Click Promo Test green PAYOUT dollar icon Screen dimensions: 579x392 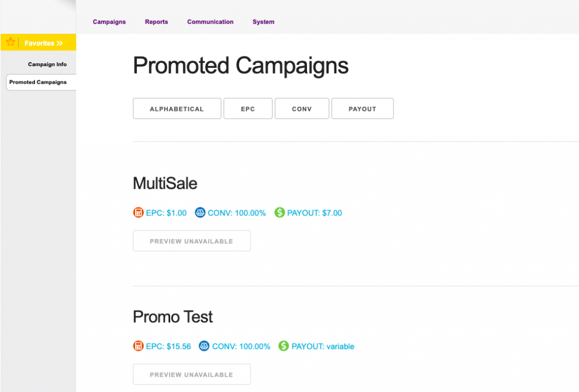pos(284,346)
